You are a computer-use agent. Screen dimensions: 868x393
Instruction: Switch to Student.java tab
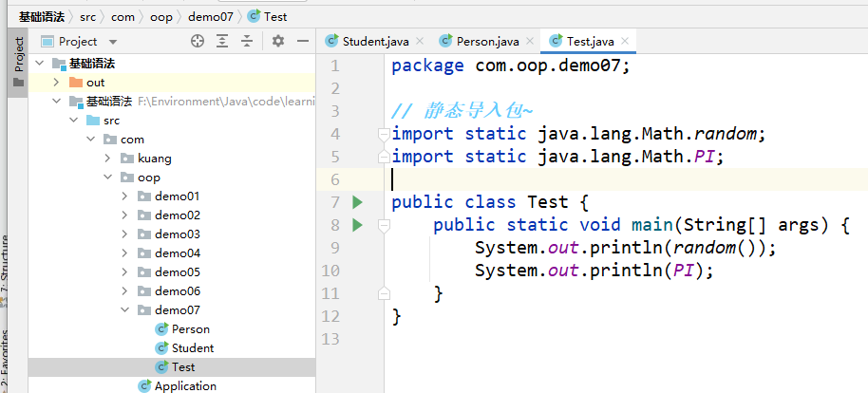(x=375, y=41)
